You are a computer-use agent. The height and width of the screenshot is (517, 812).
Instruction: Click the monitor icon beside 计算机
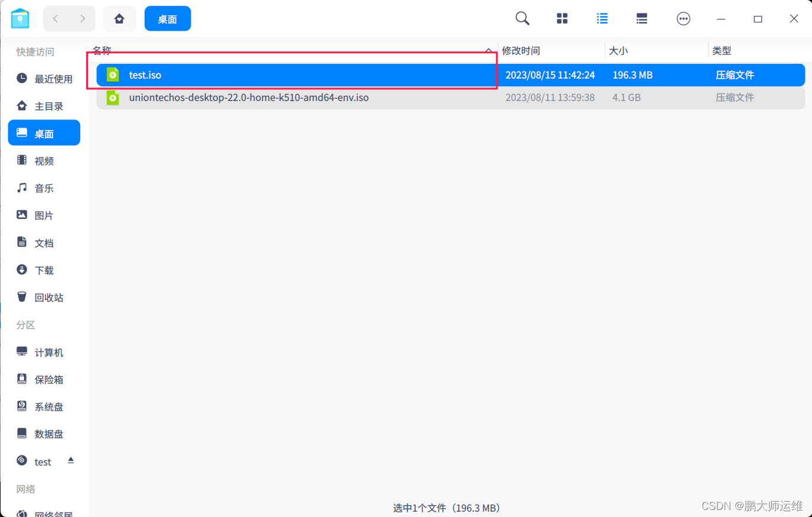click(22, 352)
